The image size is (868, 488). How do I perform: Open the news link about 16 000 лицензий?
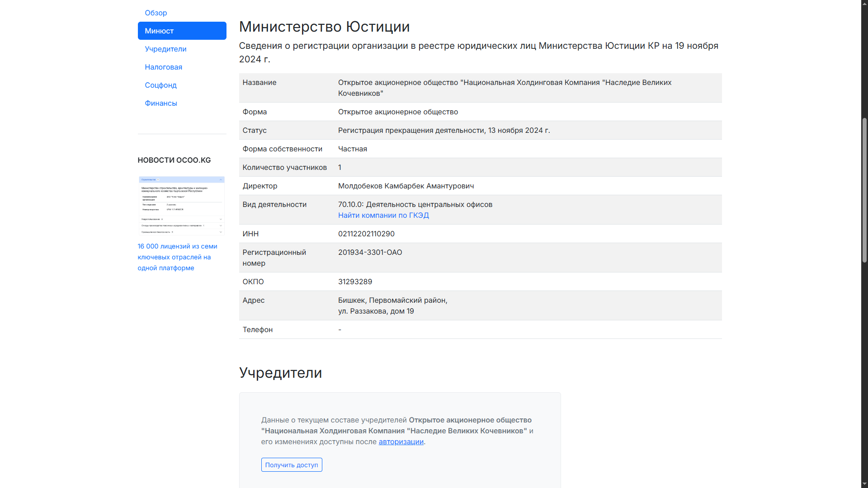click(x=177, y=257)
